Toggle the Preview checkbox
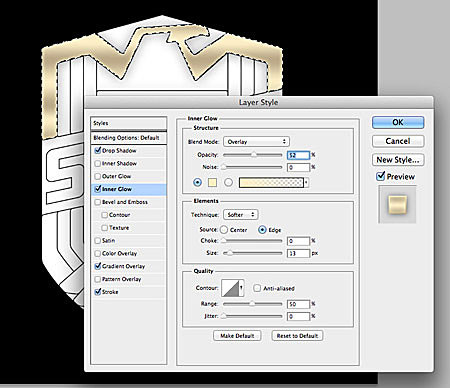This screenshot has width=450, height=388. pos(380,176)
